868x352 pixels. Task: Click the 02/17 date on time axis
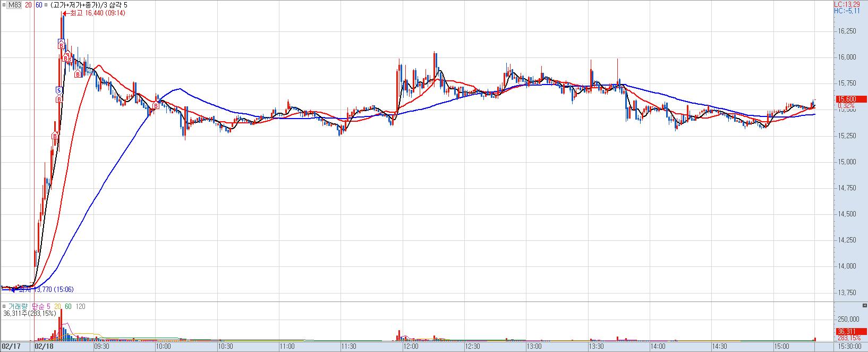(10, 346)
